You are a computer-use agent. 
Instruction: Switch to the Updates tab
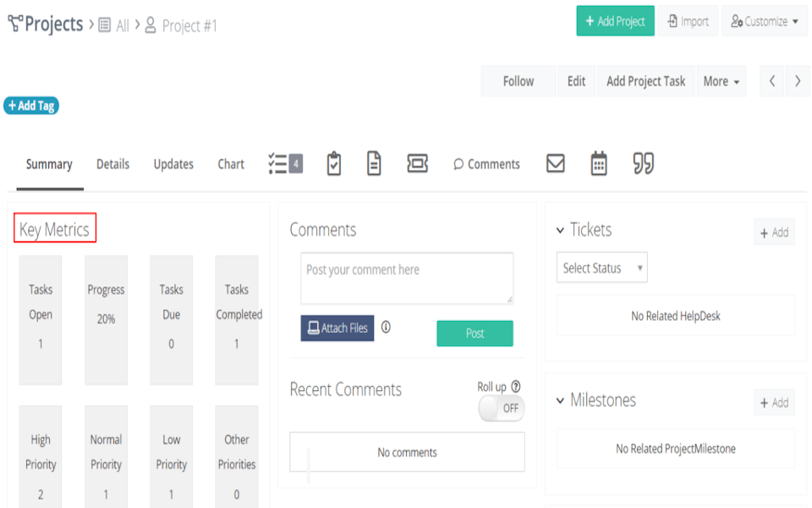(173, 164)
